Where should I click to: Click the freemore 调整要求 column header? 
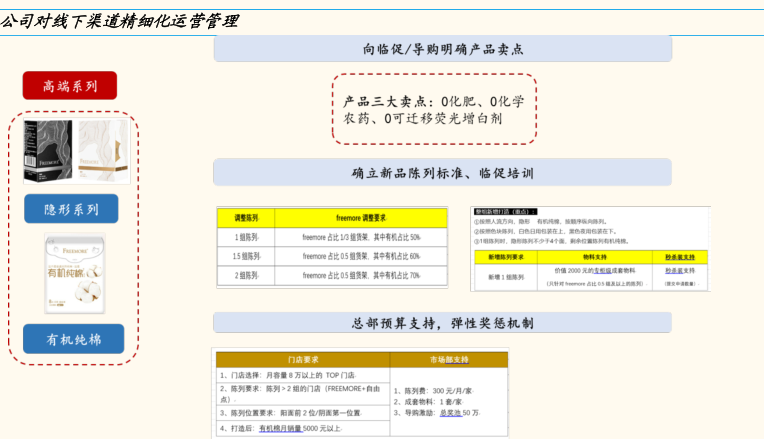pyautogui.click(x=360, y=218)
